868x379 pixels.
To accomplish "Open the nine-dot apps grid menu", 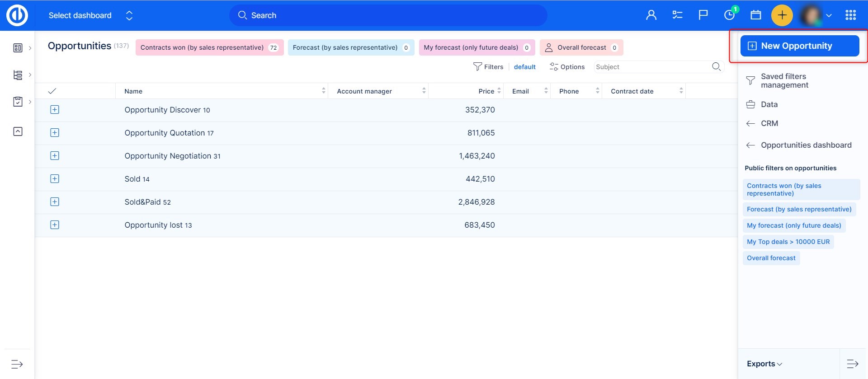I will [x=850, y=15].
